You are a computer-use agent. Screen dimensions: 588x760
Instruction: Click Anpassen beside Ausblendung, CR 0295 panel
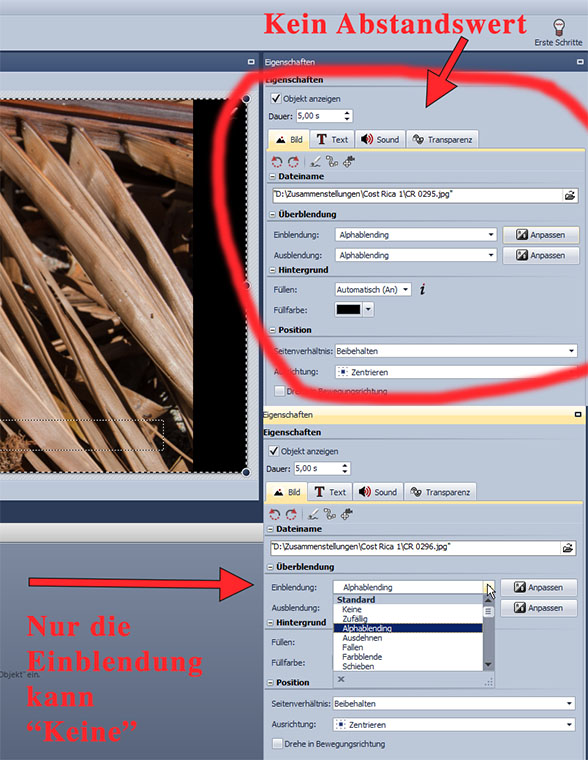[x=541, y=255]
